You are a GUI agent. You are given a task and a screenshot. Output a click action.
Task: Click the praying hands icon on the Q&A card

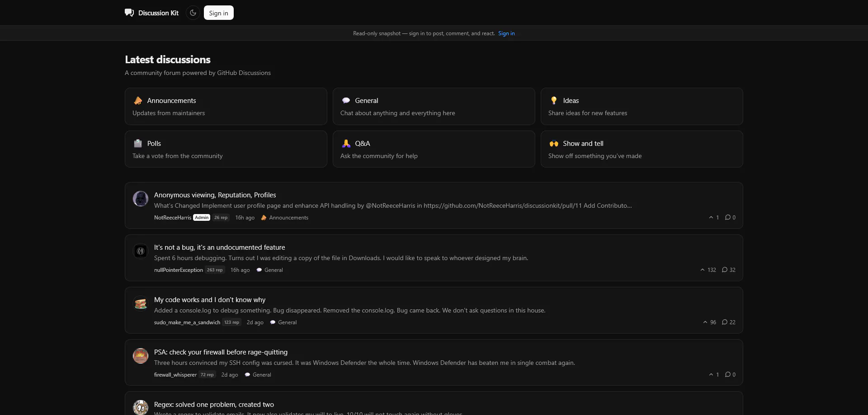click(346, 143)
